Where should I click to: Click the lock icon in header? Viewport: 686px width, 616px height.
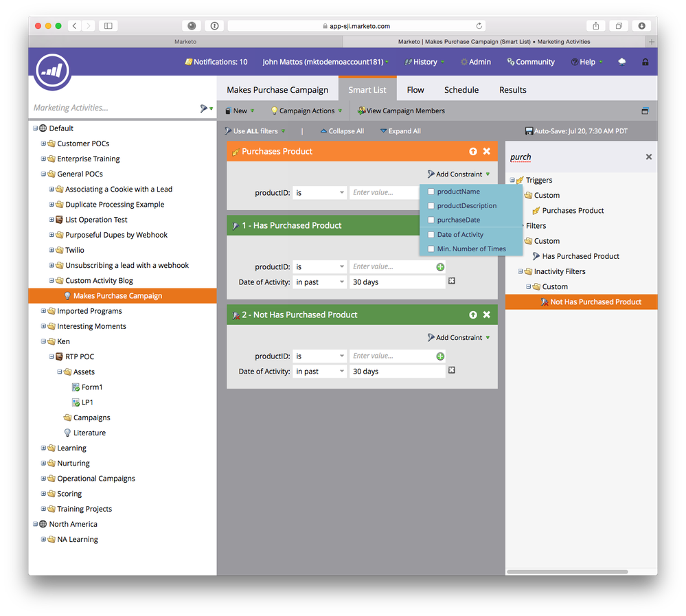(x=645, y=62)
